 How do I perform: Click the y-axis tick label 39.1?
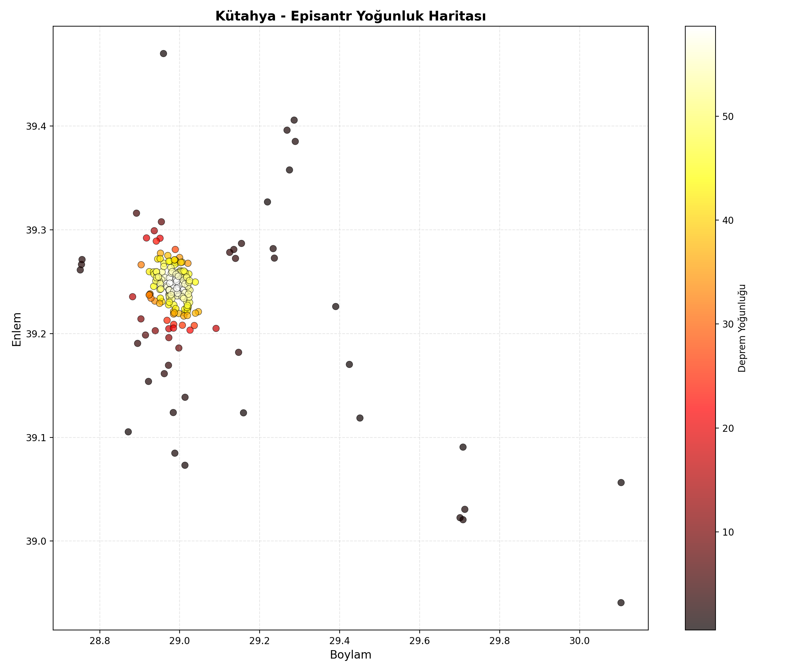36,438
